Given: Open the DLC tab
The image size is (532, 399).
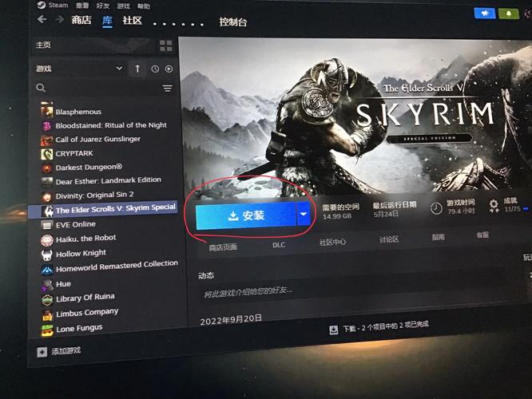Looking at the screenshot, I should point(279,245).
